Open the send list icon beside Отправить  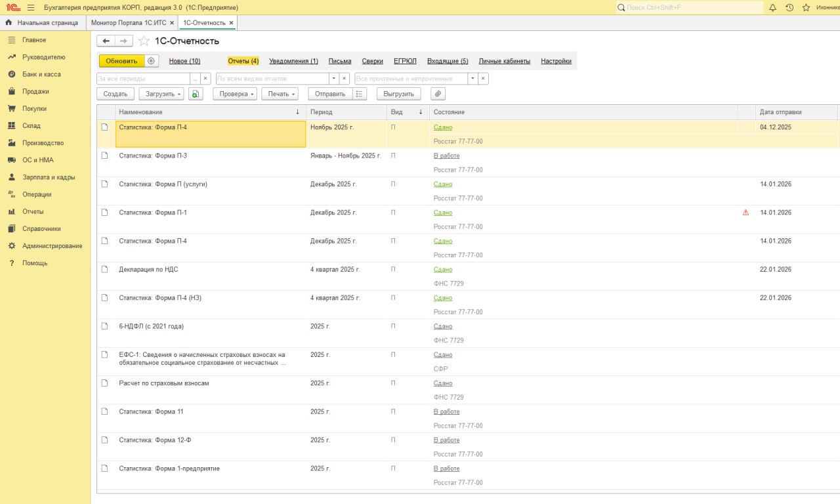(x=359, y=94)
